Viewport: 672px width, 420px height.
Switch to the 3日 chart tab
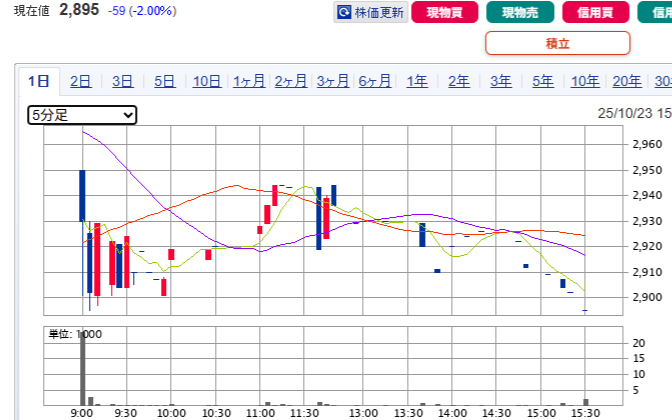[123, 82]
